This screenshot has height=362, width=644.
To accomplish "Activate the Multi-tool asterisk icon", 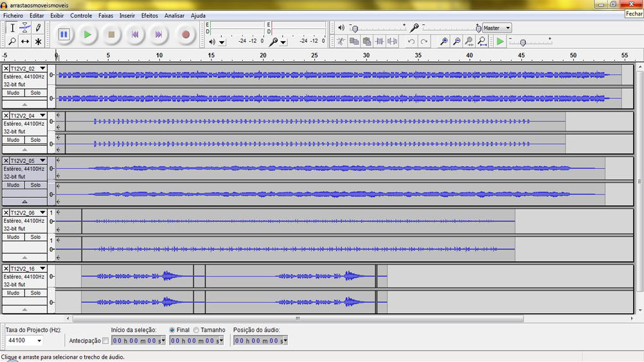I will tap(38, 42).
